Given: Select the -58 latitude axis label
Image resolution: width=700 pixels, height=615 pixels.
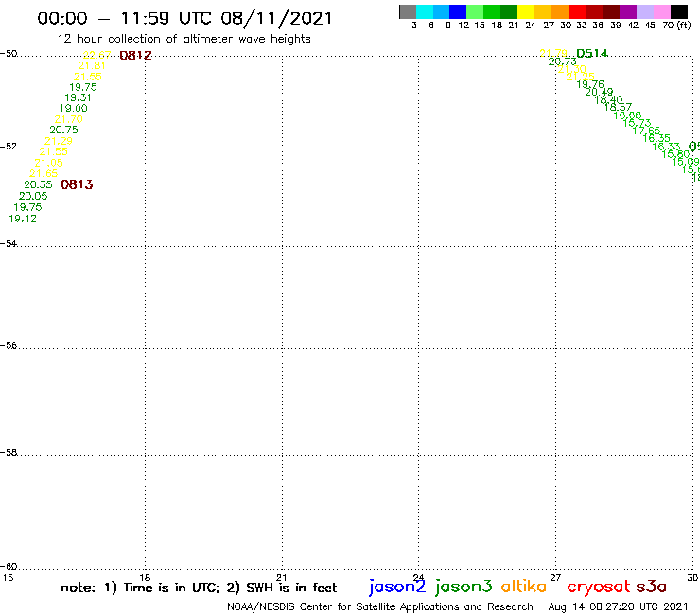Looking at the screenshot, I should [9, 453].
